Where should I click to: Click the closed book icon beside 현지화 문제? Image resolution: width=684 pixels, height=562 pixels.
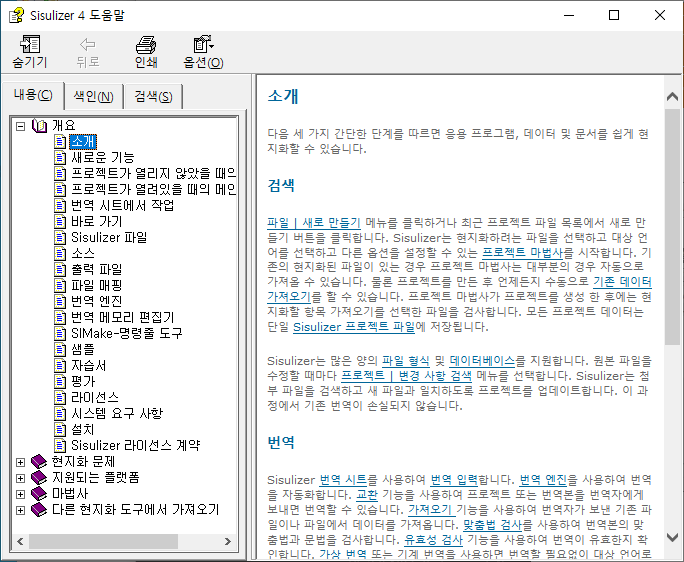[39, 462]
